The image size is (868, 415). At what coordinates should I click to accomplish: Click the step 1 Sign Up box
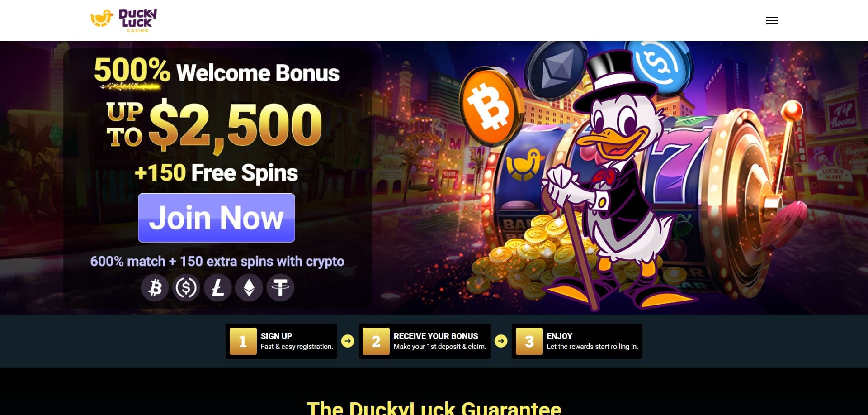point(281,341)
